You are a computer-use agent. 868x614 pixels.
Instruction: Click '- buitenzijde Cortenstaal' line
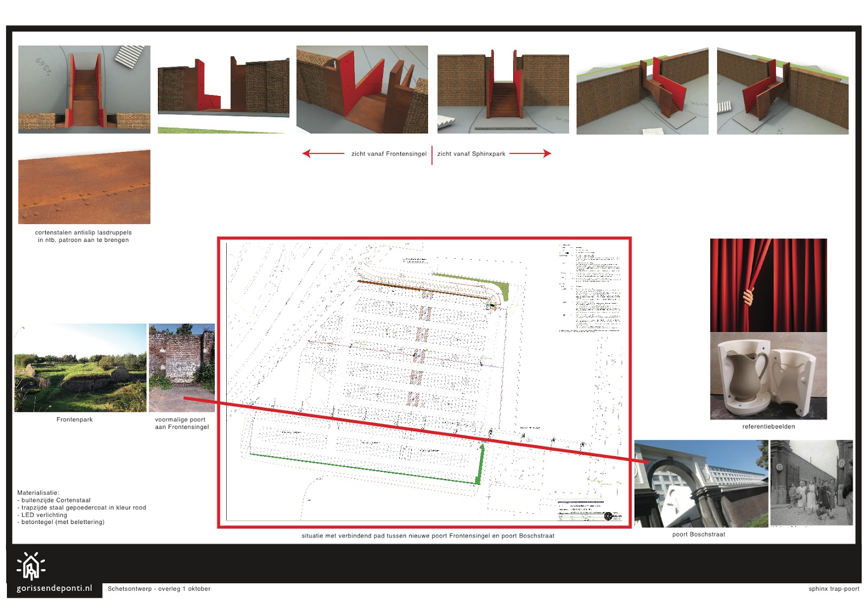54,501
